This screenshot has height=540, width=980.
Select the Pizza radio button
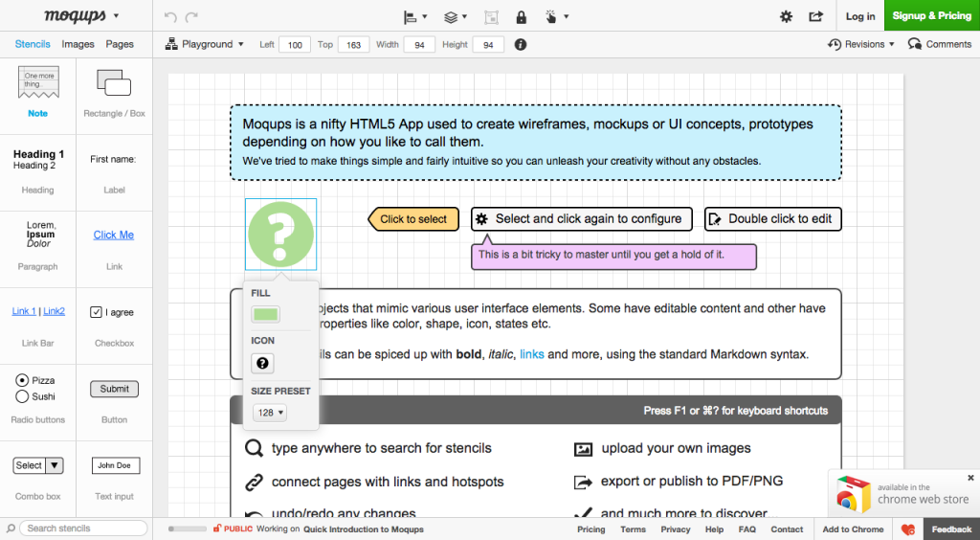click(22, 380)
